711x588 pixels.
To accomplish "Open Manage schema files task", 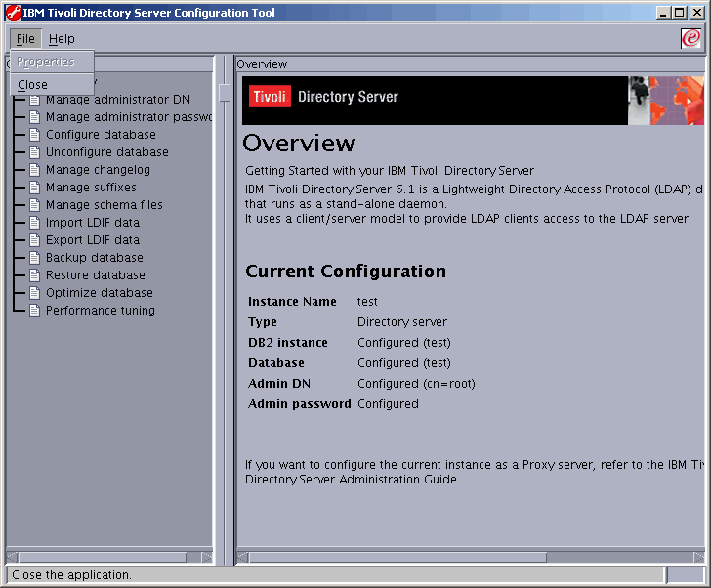I will point(104,205).
